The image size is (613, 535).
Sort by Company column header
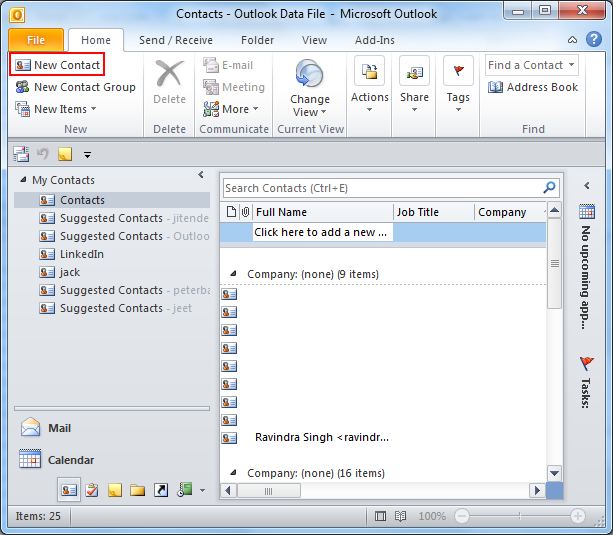click(510, 212)
